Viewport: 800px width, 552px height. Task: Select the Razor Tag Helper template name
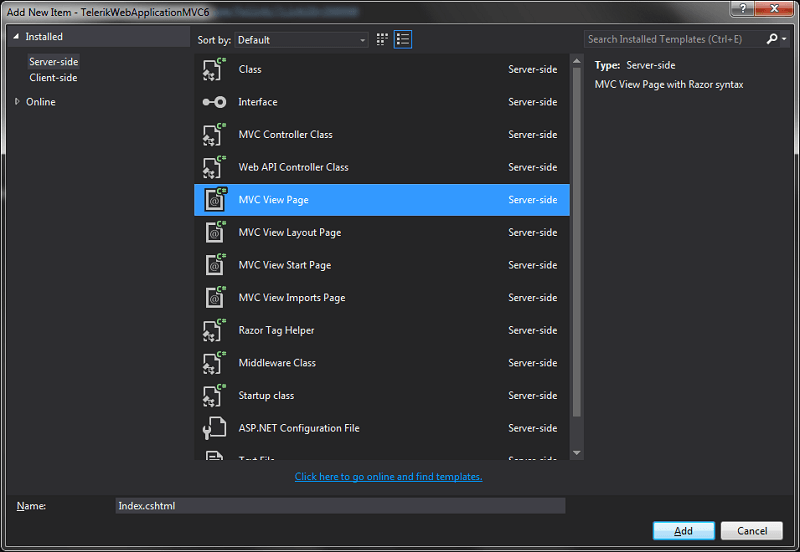pyautogui.click(x=276, y=331)
